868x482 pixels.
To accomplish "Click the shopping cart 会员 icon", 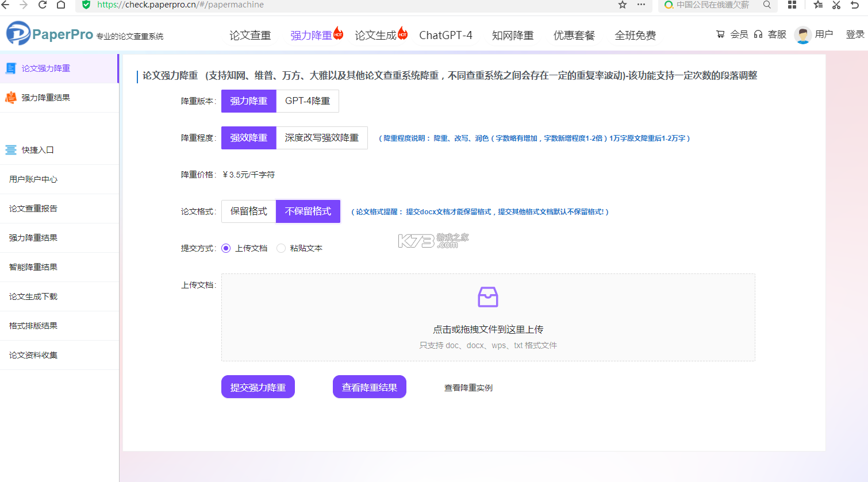I will coord(720,34).
